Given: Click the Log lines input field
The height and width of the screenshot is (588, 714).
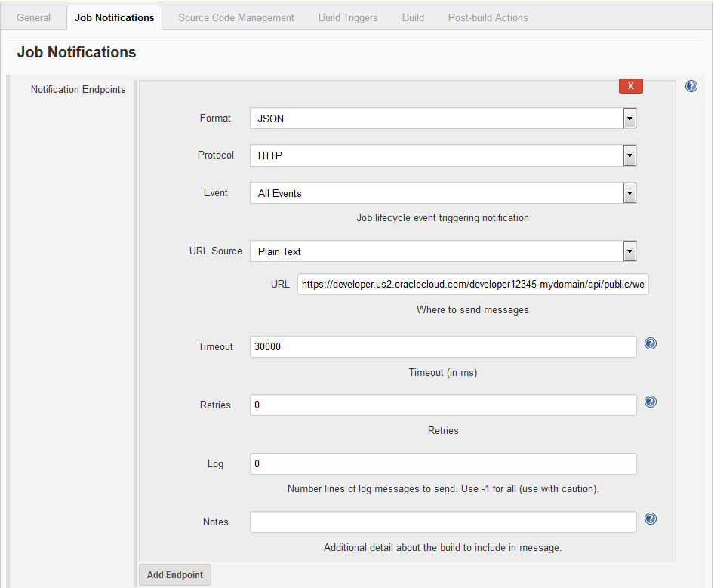Looking at the screenshot, I should 443,463.
